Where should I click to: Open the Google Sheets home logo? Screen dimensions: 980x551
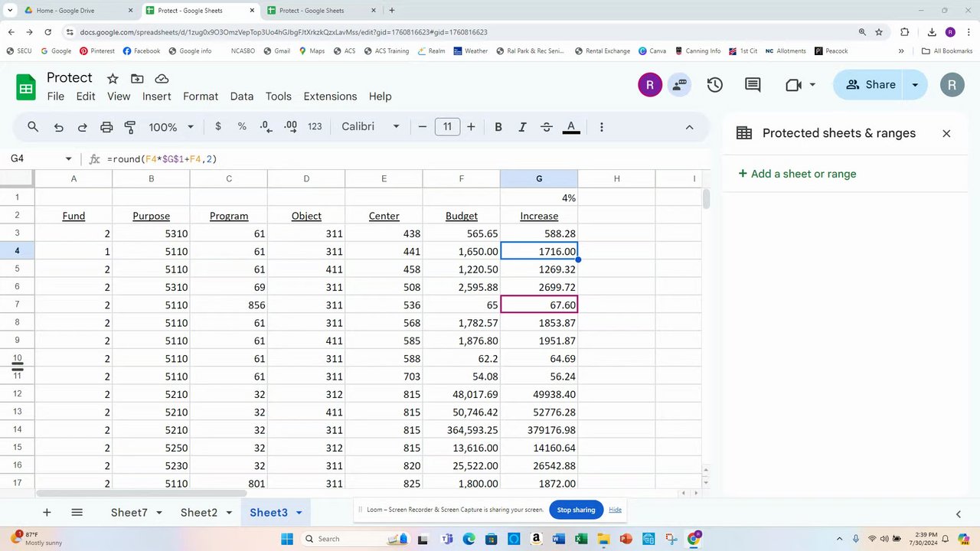click(x=26, y=86)
